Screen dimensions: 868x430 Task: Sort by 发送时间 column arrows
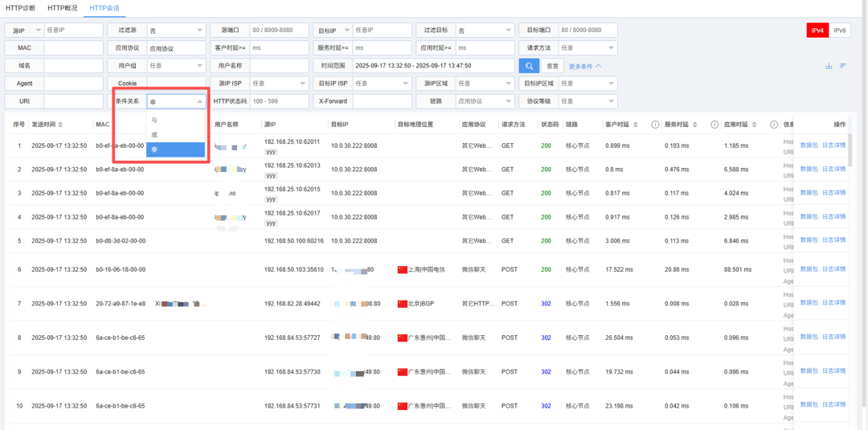pyautogui.click(x=60, y=125)
